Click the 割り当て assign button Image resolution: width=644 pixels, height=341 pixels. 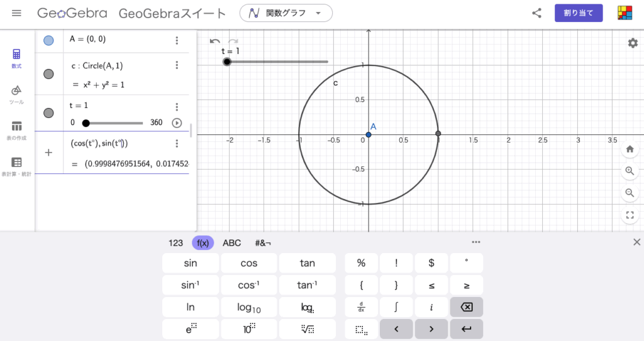(x=578, y=13)
